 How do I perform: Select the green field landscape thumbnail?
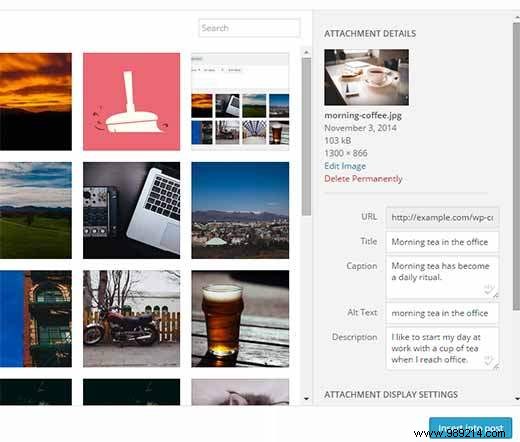pyautogui.click(x=36, y=210)
